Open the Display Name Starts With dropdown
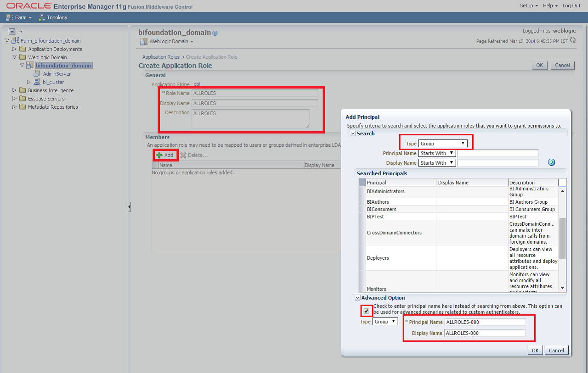Viewport: 588px width, 373px height. pos(437,163)
